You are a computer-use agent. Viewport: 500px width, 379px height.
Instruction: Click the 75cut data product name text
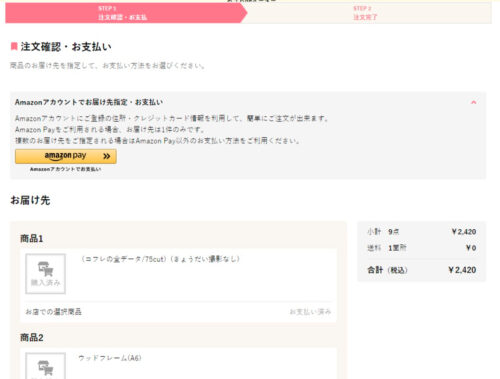pos(160,259)
